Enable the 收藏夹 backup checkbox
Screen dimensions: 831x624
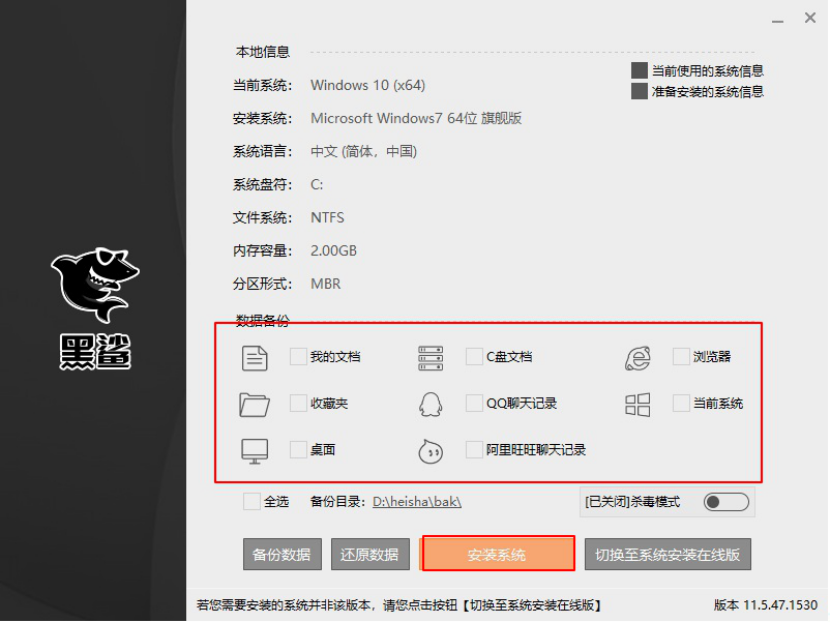[298, 403]
